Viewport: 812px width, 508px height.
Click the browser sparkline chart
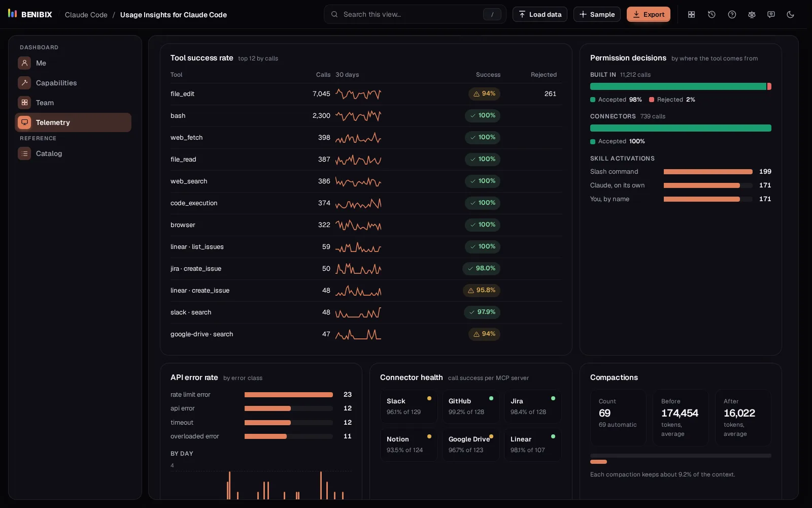pos(358,225)
